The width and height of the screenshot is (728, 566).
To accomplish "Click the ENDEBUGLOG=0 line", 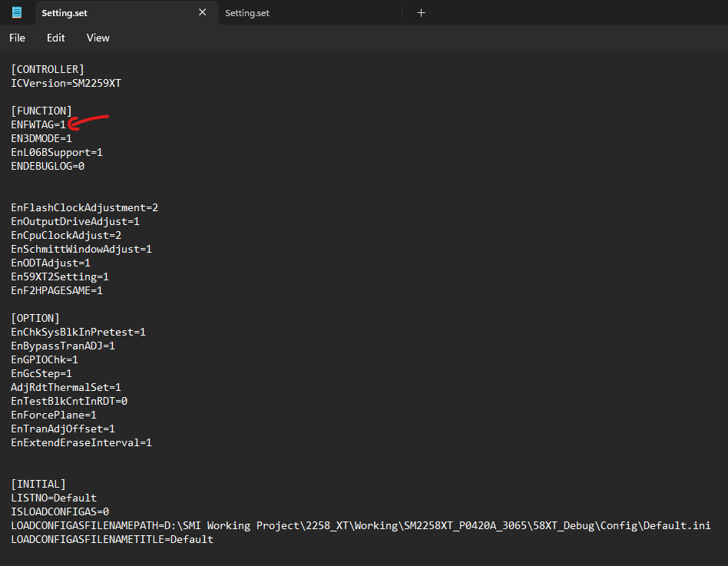I will (x=48, y=166).
